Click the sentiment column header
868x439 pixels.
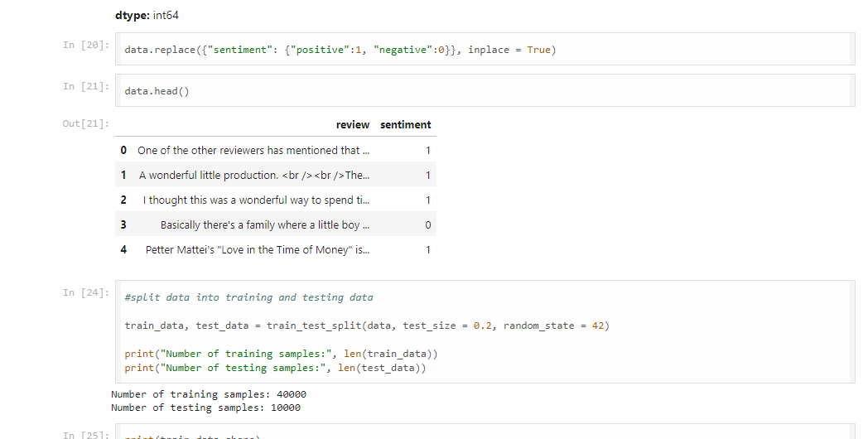tap(405, 125)
